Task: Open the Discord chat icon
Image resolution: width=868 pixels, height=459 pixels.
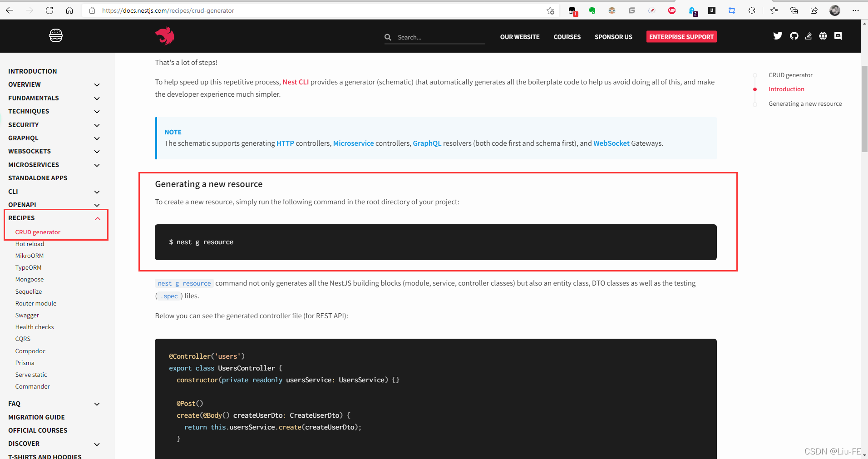Action: pyautogui.click(x=838, y=36)
